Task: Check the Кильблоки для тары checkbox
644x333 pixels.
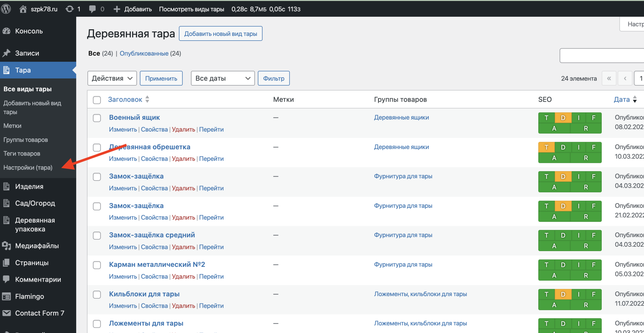Action: click(97, 294)
